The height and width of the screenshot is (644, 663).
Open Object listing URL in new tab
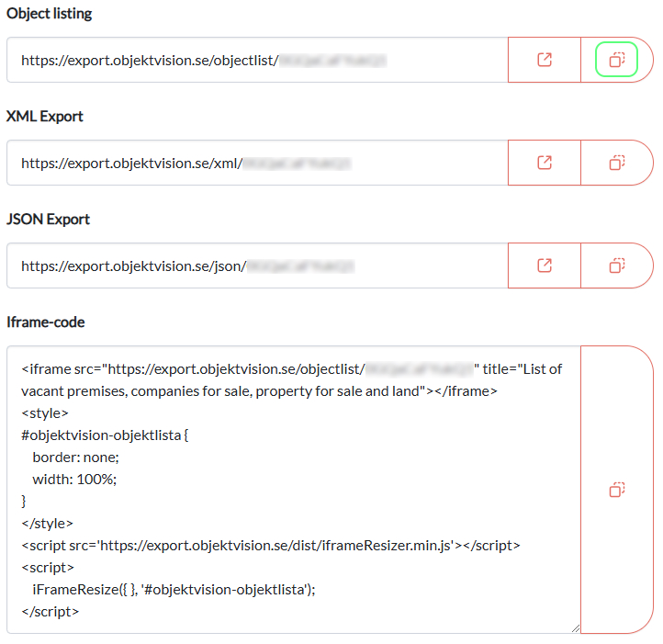tap(545, 60)
